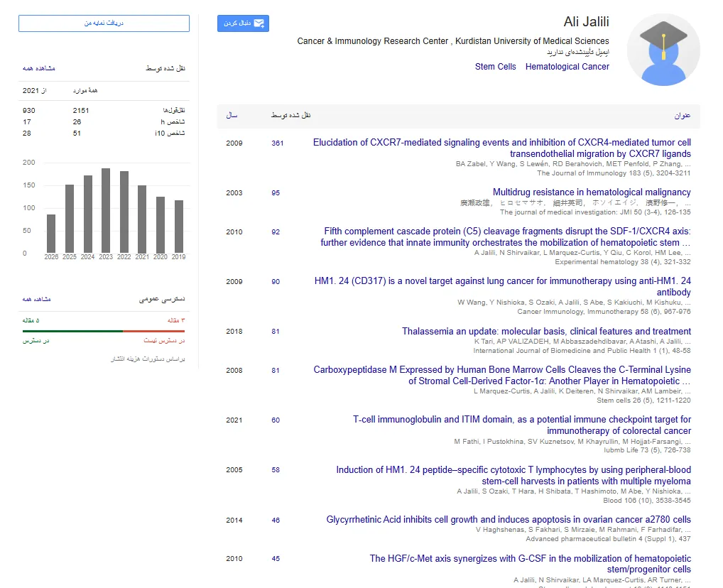Click the title column header

pos(683,115)
